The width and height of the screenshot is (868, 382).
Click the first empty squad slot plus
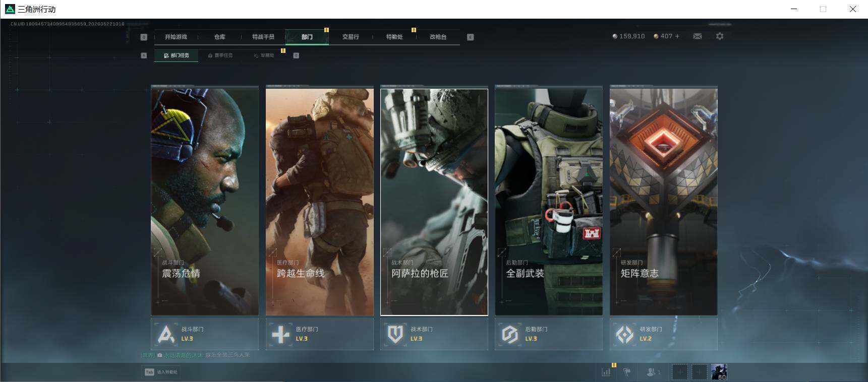(x=679, y=372)
